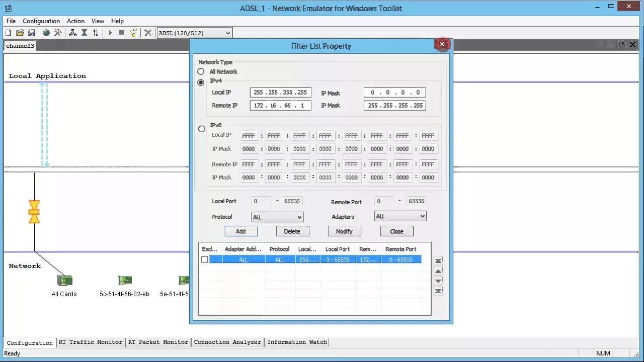
Task: Click the Add button
Action: click(241, 231)
